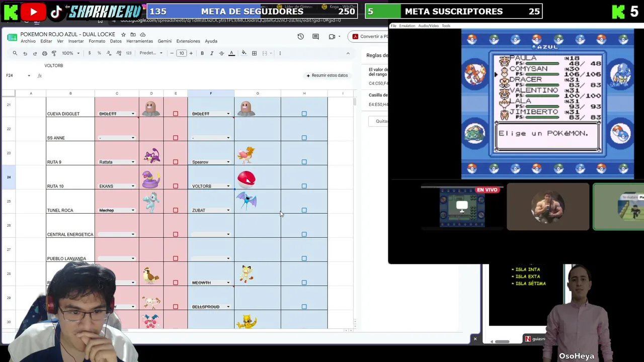Viewport: 644px width, 362px height.
Task: Apply strikethrough formatting
Action: tap(221, 53)
